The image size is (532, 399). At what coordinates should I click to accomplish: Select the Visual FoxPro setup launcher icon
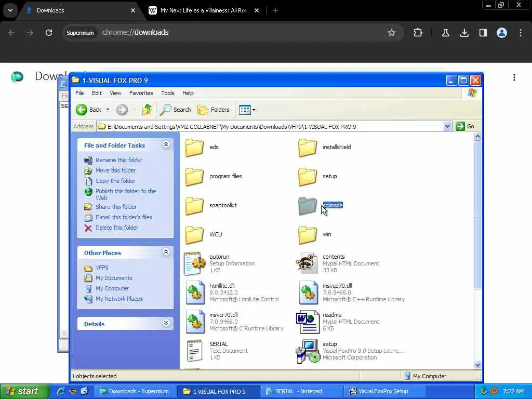[308, 351]
